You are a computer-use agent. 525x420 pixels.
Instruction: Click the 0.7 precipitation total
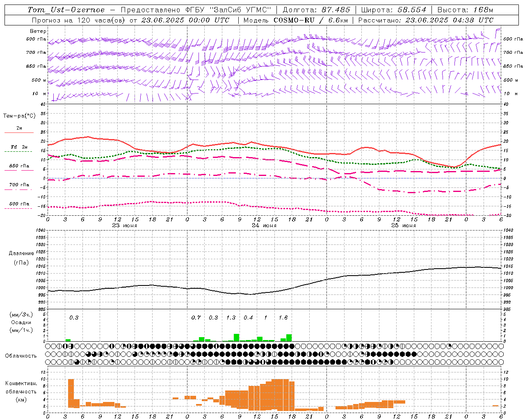[196, 317]
